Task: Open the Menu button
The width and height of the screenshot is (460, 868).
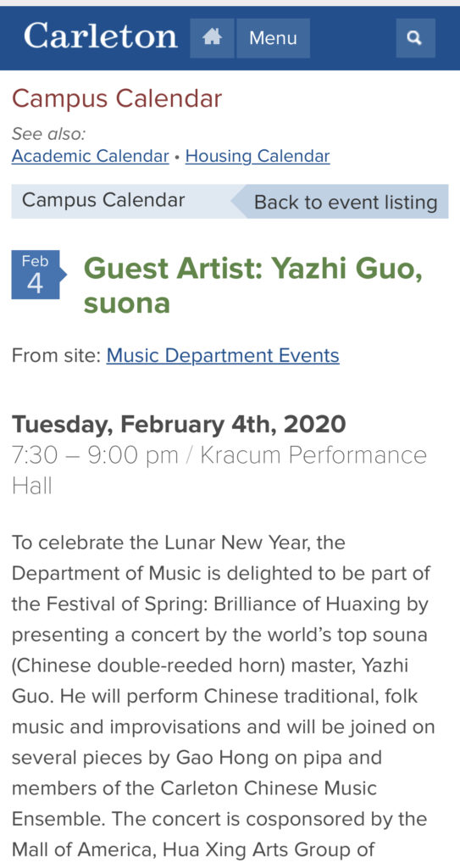Action: point(273,38)
